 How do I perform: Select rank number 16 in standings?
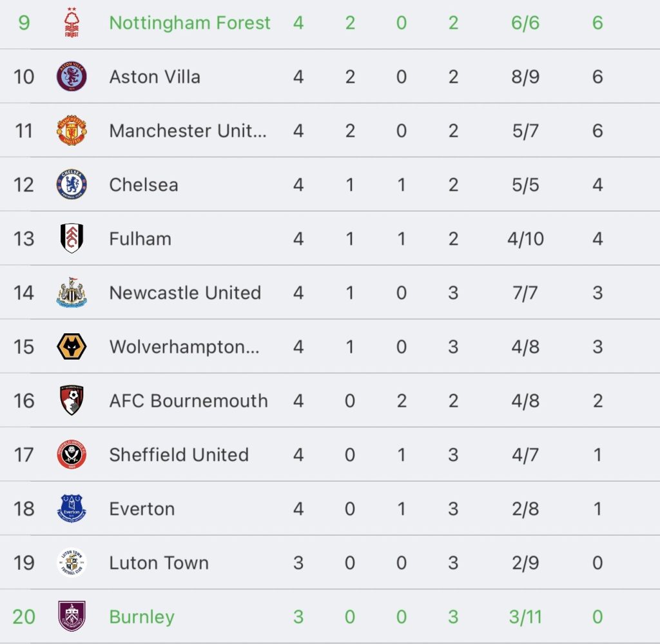coord(24,400)
